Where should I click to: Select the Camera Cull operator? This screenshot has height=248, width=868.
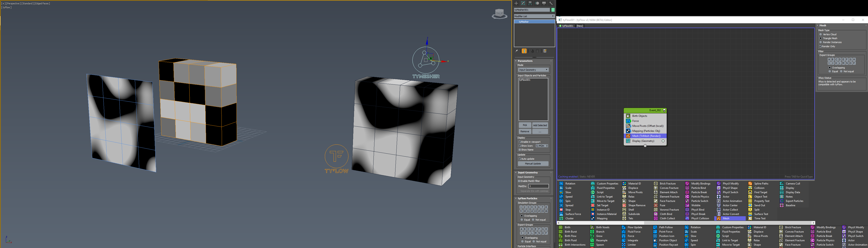point(790,184)
